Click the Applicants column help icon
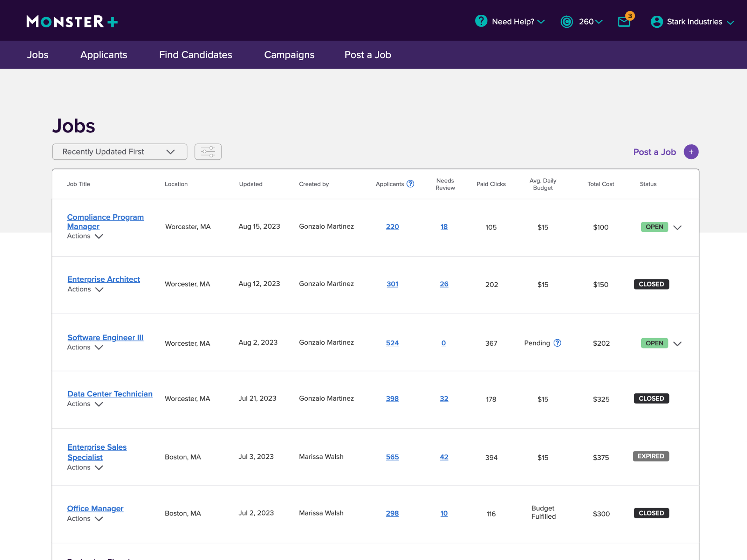This screenshot has height=560, width=747. coord(410,184)
